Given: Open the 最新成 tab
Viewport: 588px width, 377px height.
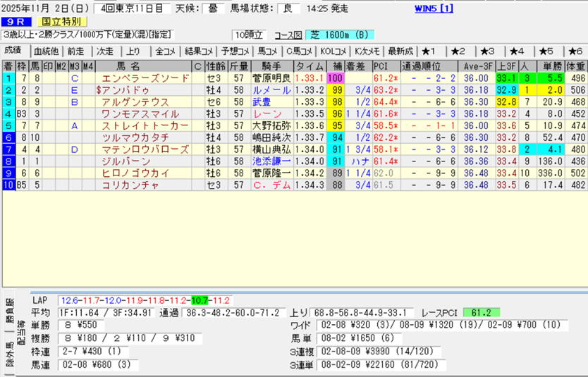Looking at the screenshot, I should coord(400,51).
